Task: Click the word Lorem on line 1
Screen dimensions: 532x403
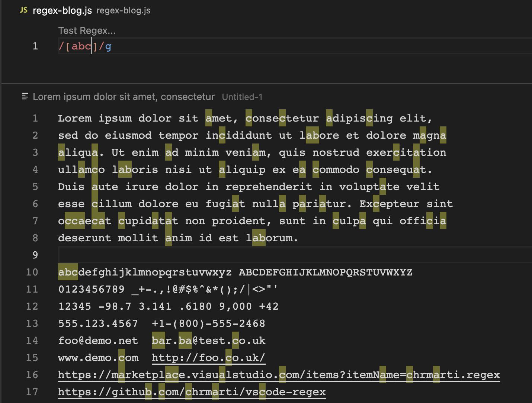Action: click(x=75, y=118)
